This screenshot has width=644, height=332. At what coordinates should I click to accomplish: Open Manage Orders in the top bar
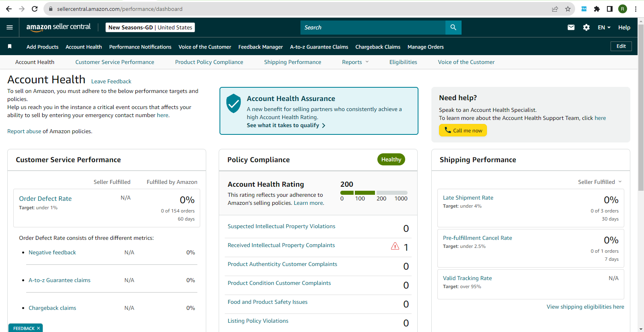coord(426,47)
